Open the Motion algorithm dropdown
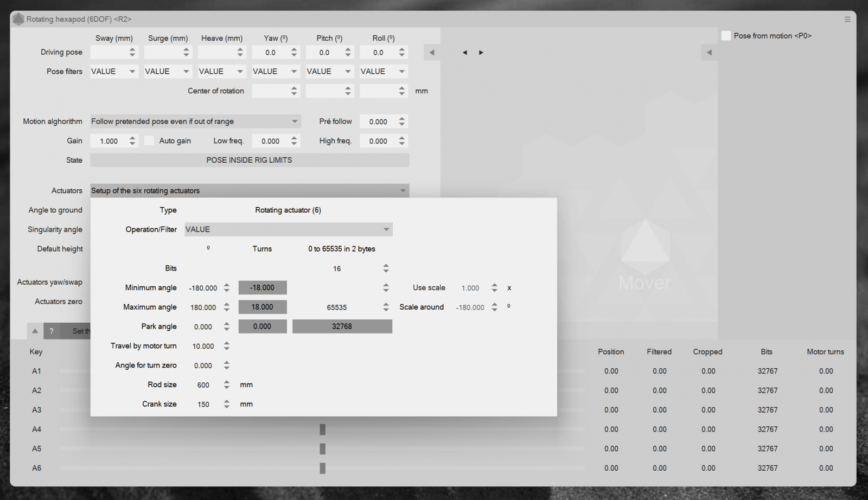The image size is (868, 500). pos(195,121)
